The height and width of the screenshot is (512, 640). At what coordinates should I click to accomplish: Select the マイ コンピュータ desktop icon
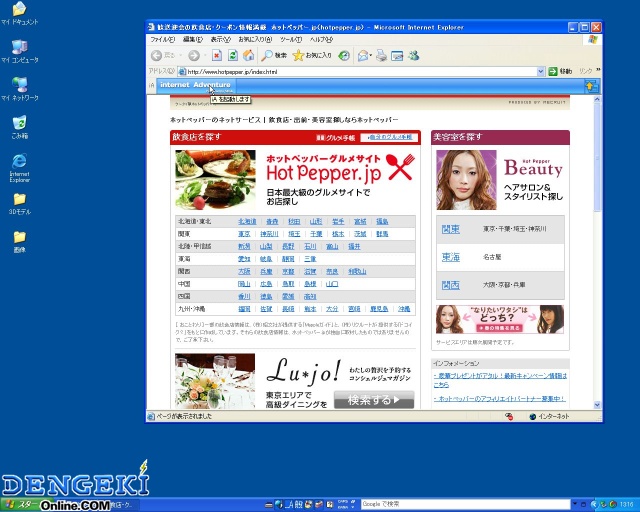coord(19,51)
